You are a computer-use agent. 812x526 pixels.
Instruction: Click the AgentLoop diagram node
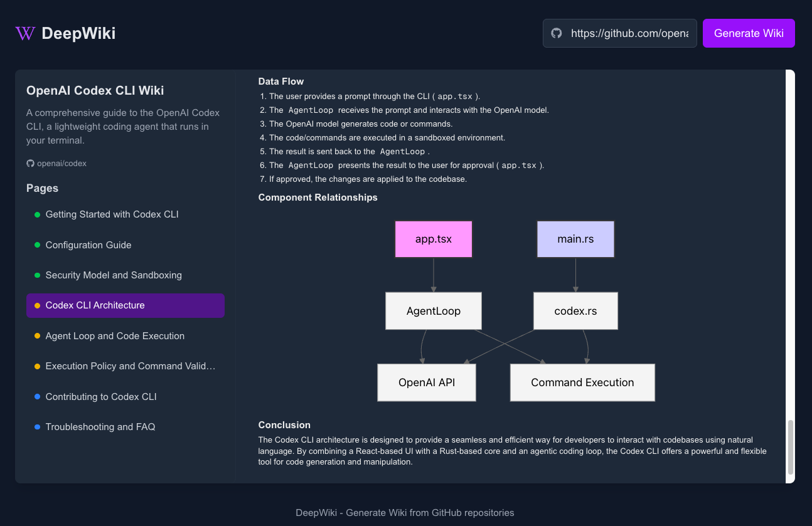point(434,311)
